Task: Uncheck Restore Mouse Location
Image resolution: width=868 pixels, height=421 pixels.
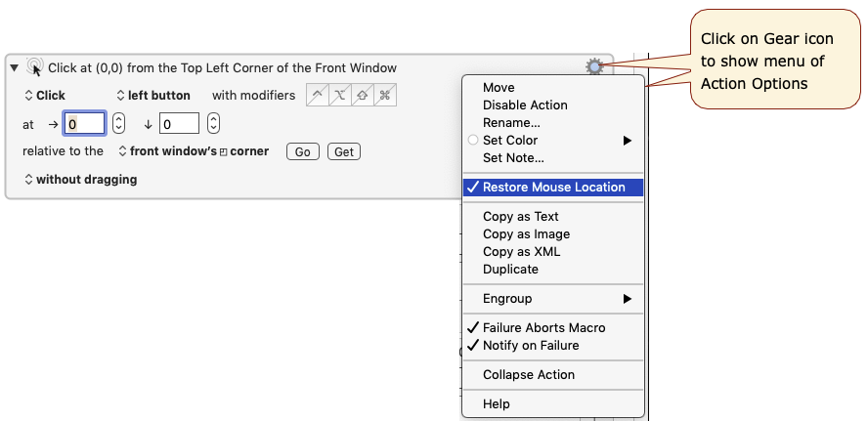Action: click(553, 188)
